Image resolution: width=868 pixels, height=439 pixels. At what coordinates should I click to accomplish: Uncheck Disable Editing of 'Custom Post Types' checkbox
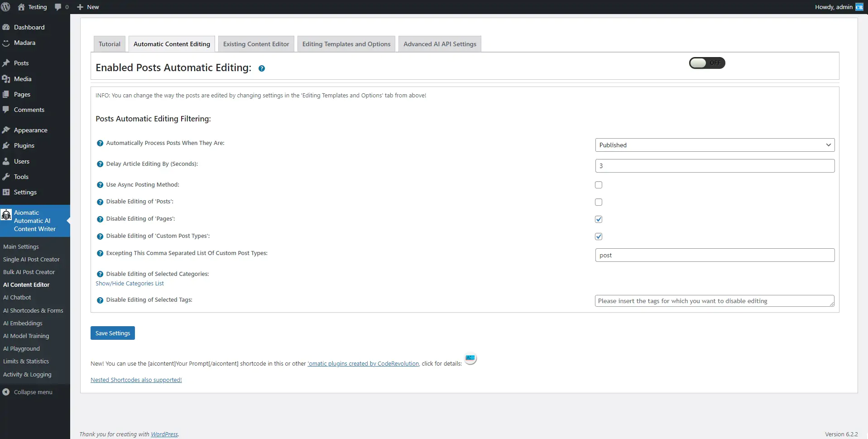coord(599,236)
